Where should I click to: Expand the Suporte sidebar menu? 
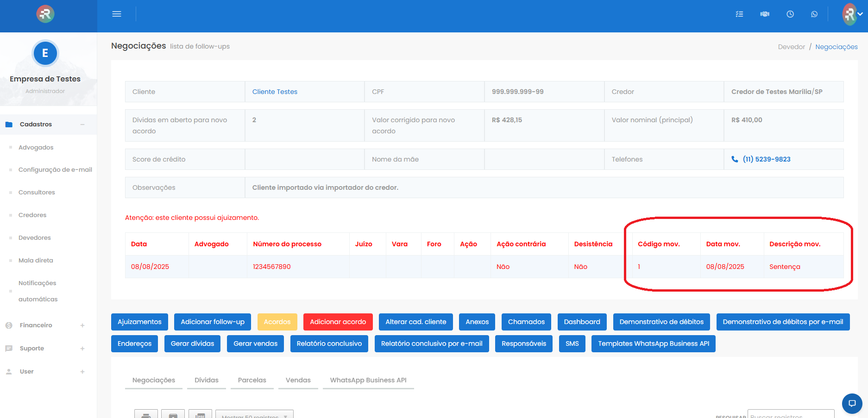[82, 349]
